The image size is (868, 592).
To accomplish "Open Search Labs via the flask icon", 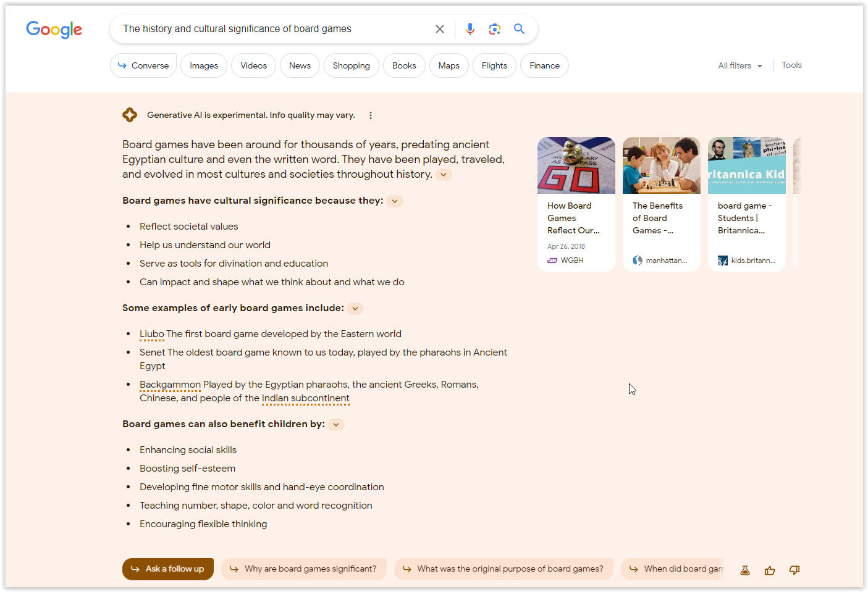I will [x=744, y=570].
